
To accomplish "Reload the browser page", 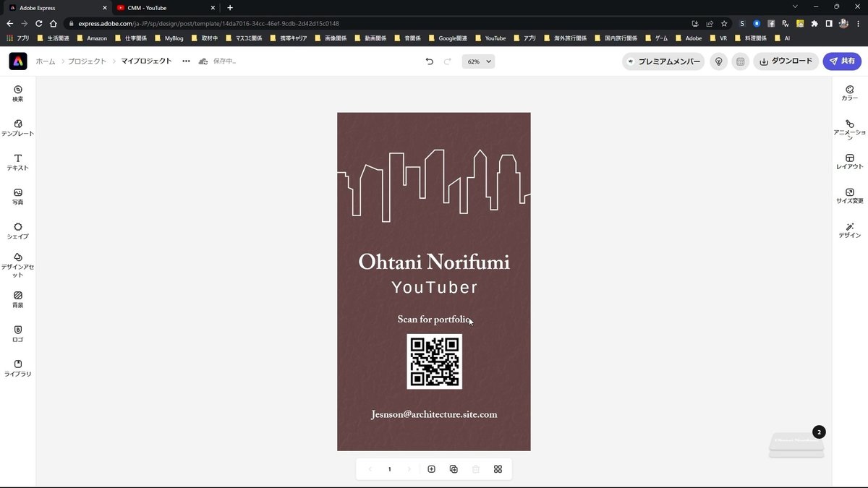I will (38, 23).
